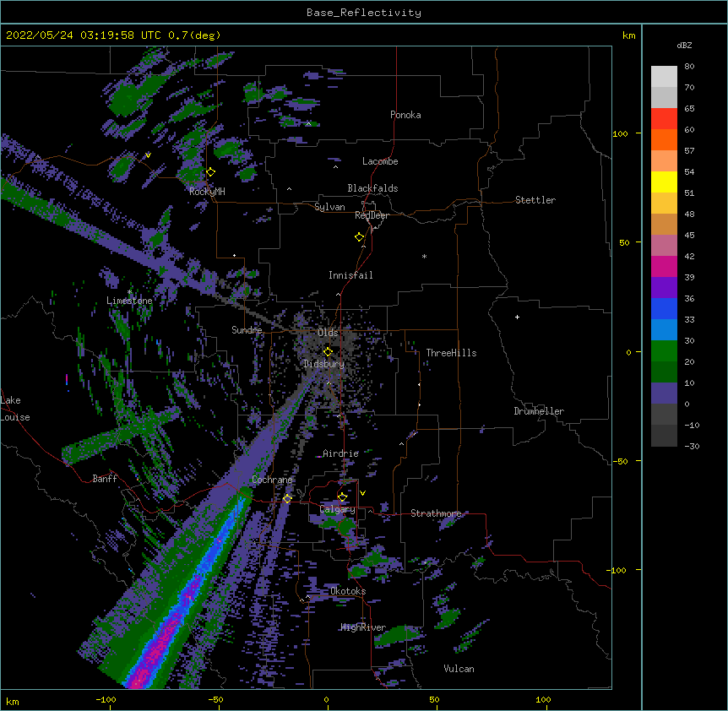Click the -30 value on the dBZ legend

pyautogui.click(x=692, y=447)
